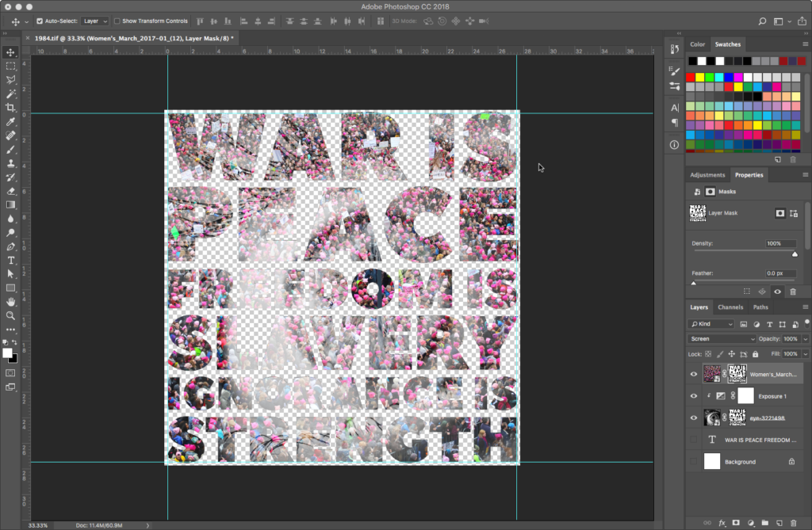
Task: Click the Eraser tool
Action: (10, 191)
